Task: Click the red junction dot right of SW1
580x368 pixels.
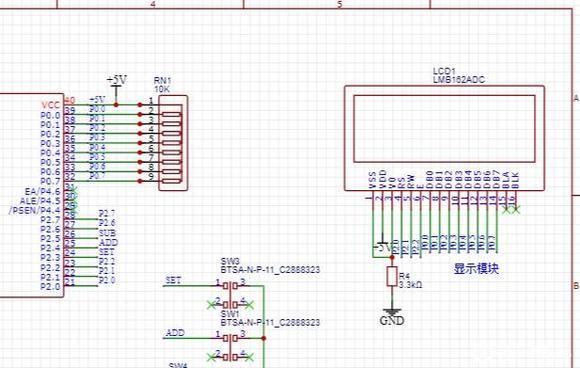Action: coord(264,338)
